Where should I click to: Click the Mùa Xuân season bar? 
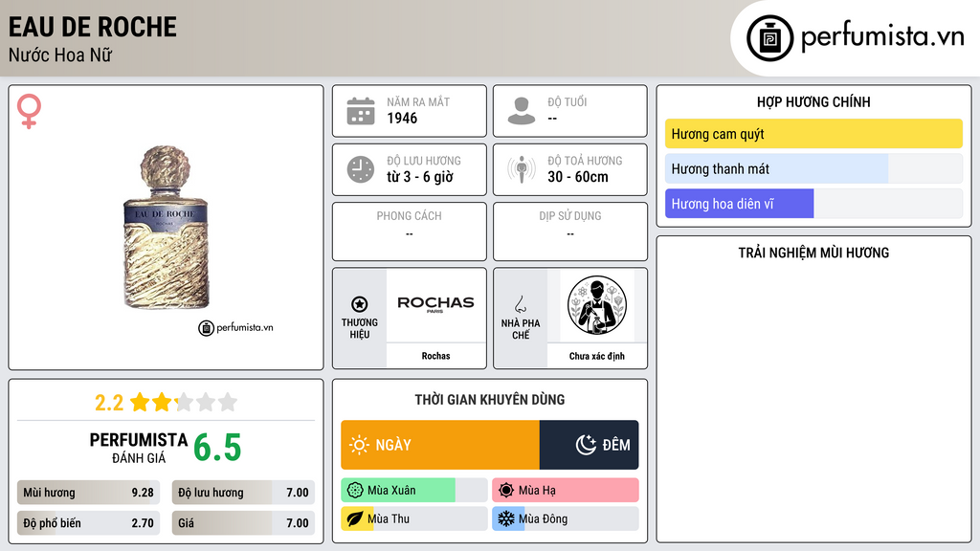(413, 491)
